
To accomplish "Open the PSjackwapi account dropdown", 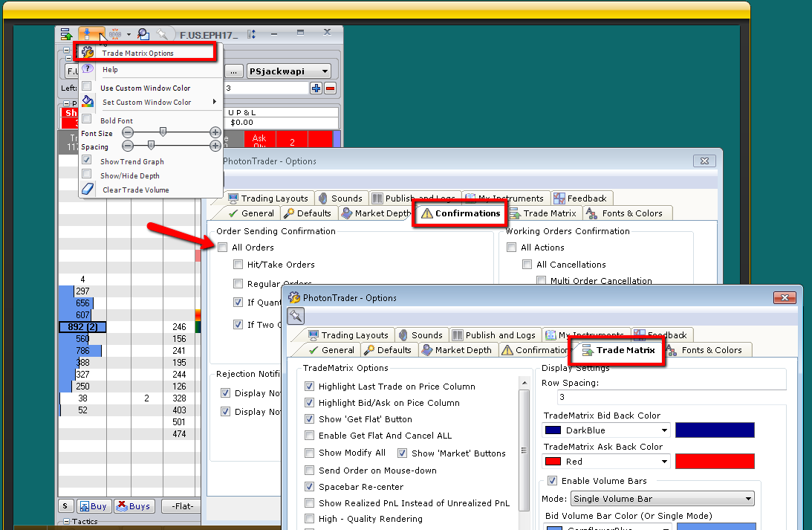I will point(288,71).
